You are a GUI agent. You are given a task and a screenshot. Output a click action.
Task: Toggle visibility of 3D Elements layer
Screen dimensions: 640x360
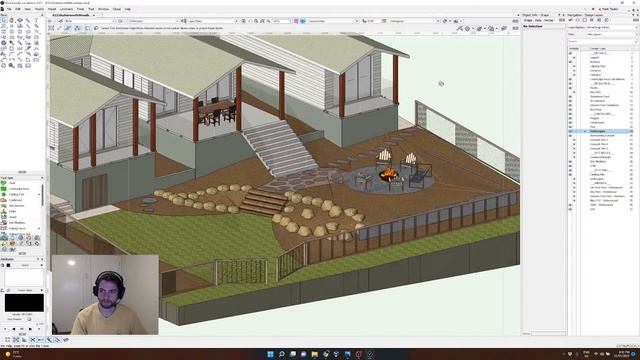tap(570, 101)
